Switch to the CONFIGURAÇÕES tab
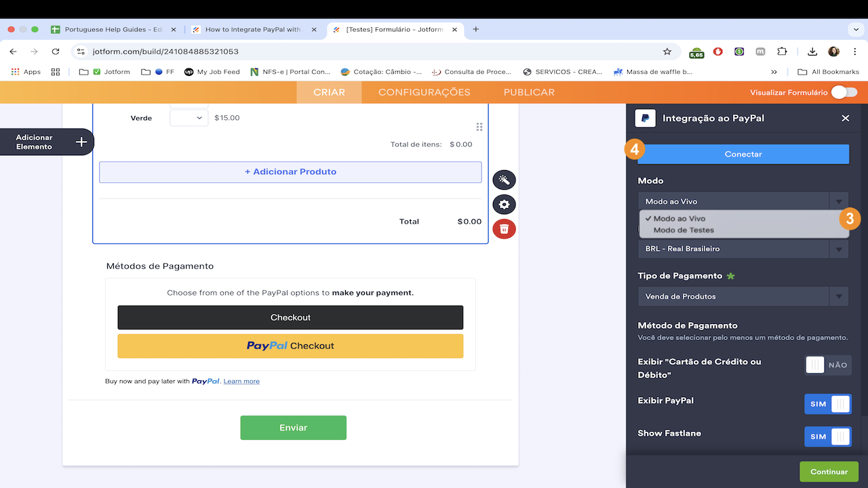The height and width of the screenshot is (488, 868). point(425,92)
